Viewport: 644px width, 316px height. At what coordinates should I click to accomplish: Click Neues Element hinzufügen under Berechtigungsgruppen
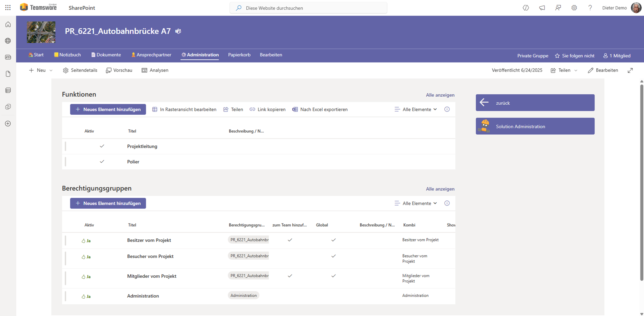(x=108, y=203)
